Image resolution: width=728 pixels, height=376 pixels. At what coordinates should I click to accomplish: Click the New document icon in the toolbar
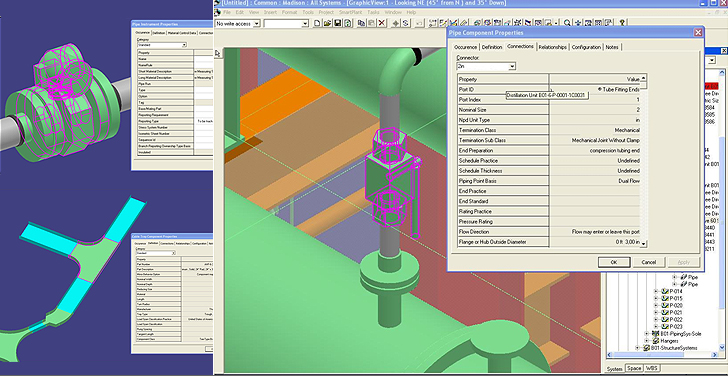tap(317, 23)
